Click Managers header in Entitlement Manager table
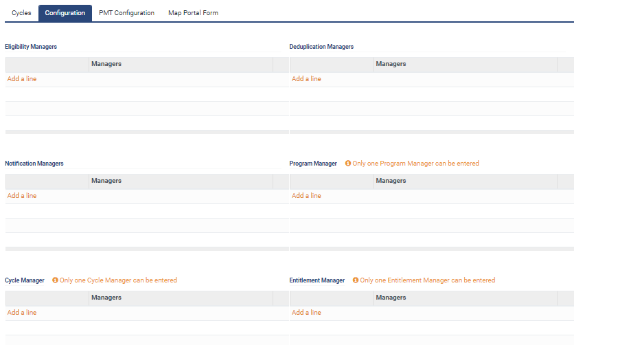Screen dimensions: 644x345 click(391, 298)
